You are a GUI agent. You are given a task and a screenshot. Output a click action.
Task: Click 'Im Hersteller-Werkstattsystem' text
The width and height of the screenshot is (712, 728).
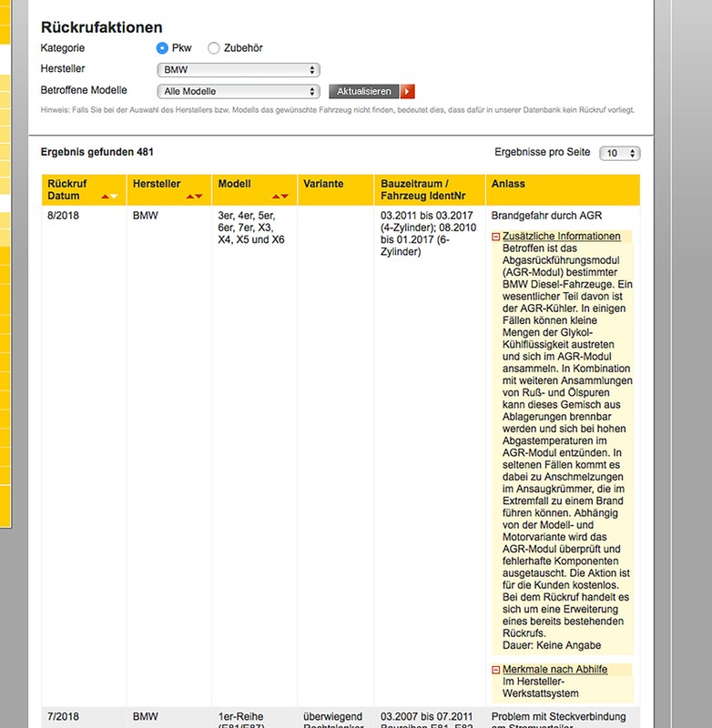tap(540, 687)
